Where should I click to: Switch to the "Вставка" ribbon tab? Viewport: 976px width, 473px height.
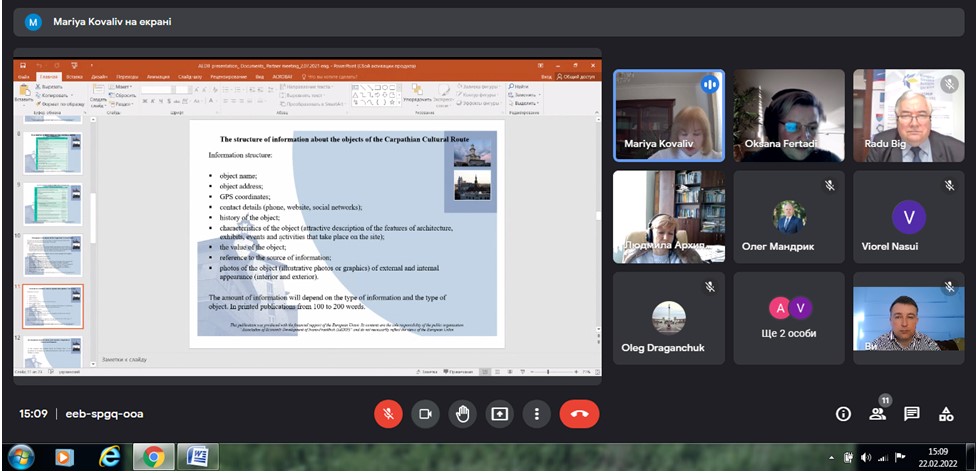[75, 76]
